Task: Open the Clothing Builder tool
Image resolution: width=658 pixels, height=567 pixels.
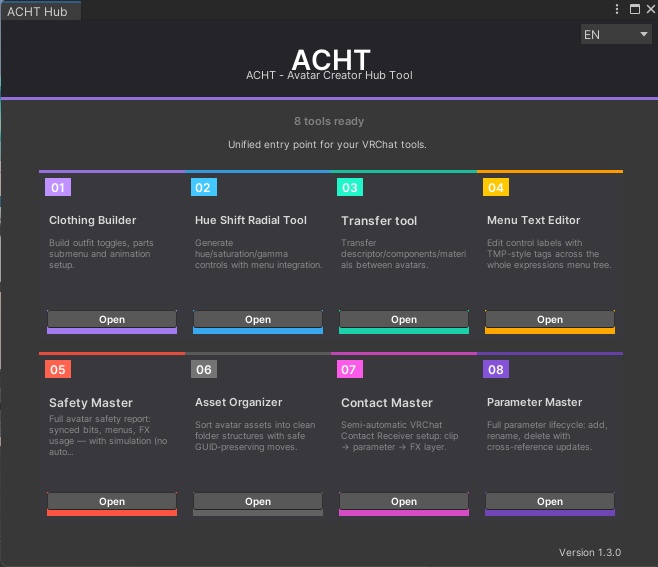Action: pyautogui.click(x=112, y=319)
